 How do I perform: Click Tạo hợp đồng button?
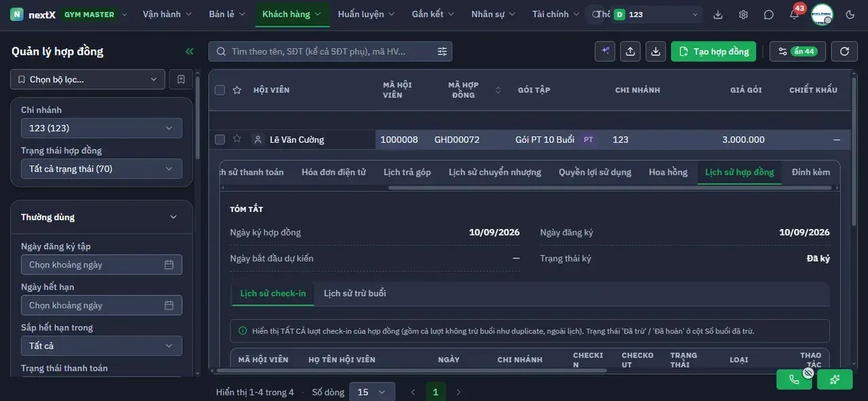[x=713, y=51]
